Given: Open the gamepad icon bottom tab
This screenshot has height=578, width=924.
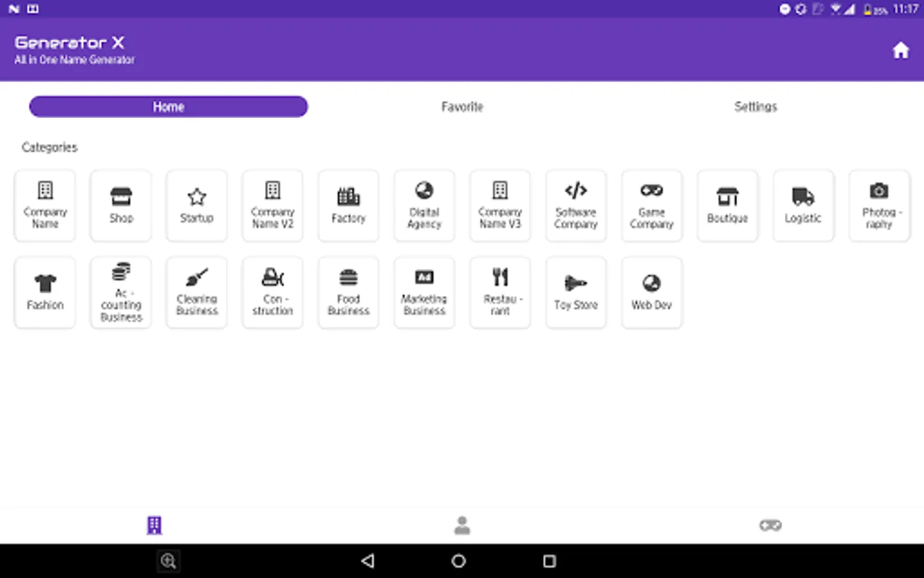Looking at the screenshot, I should (770, 525).
